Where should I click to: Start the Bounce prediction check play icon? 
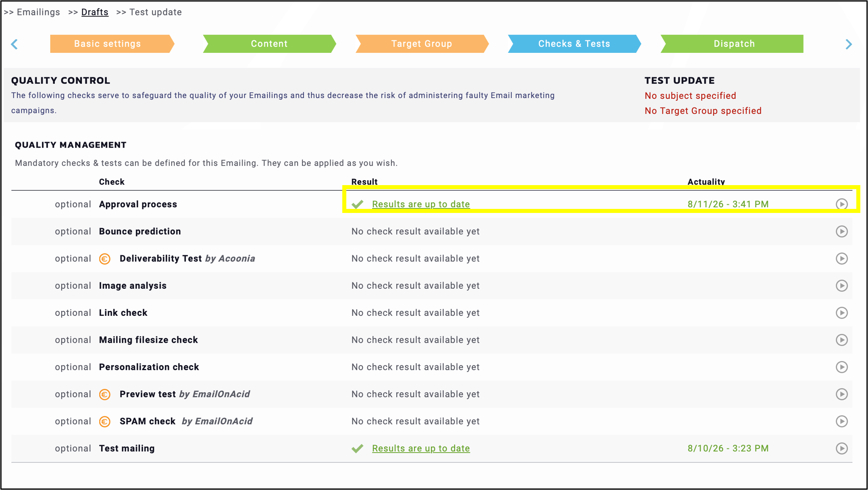pyautogui.click(x=841, y=231)
